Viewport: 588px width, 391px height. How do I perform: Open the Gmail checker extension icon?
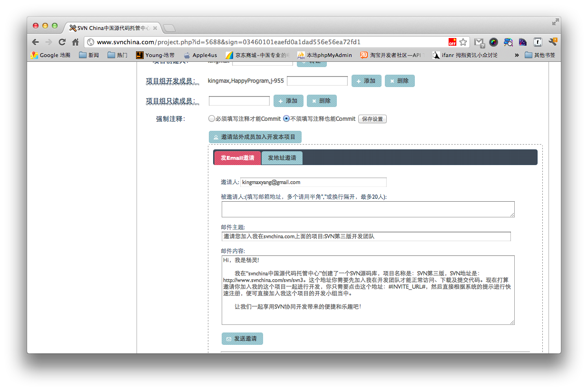(479, 42)
